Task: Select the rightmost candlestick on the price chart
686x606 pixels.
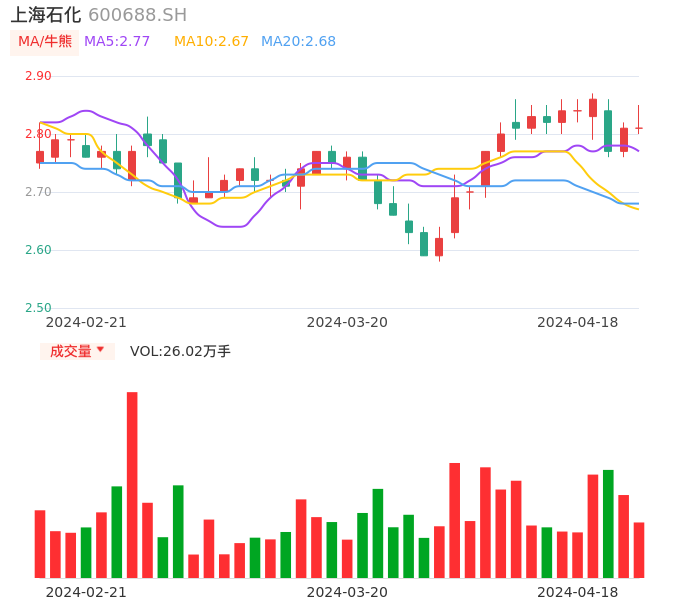Action: point(639,128)
